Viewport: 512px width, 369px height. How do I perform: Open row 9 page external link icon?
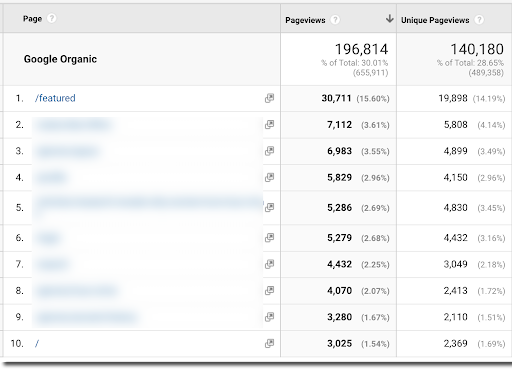pos(269,317)
